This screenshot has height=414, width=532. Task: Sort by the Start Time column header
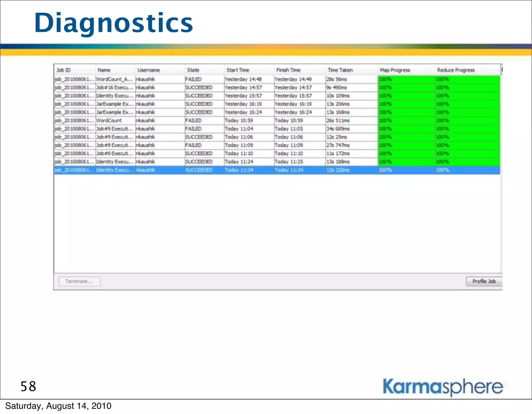point(249,70)
